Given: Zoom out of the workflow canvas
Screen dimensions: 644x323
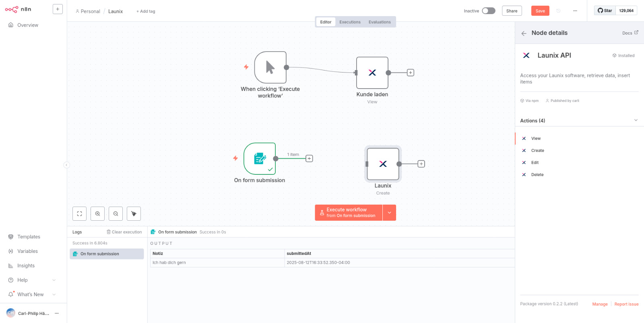Looking at the screenshot, I should pyautogui.click(x=116, y=213).
